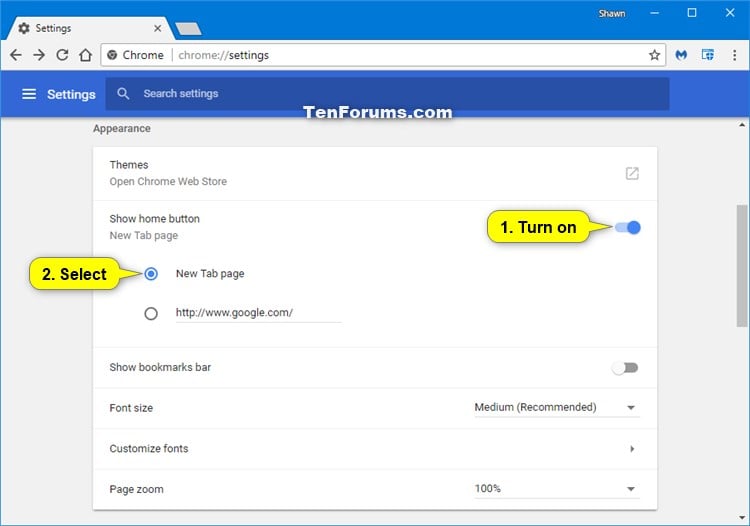
Task: Click the Search settings field
Action: 387,94
